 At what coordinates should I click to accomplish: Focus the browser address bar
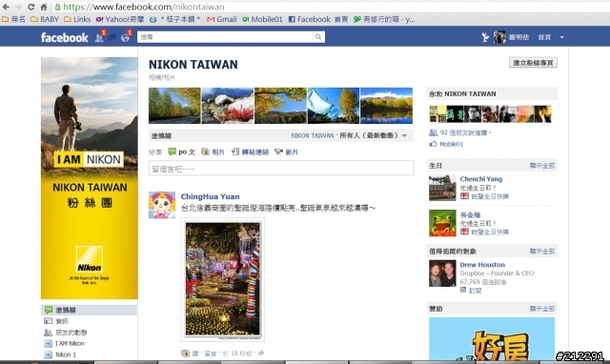[331, 7]
